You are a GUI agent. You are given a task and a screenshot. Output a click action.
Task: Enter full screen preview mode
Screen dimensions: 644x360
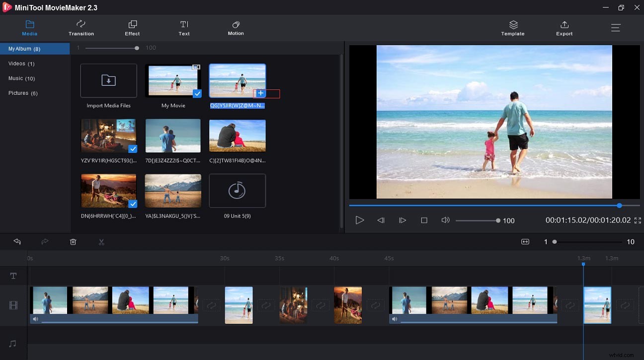638,220
